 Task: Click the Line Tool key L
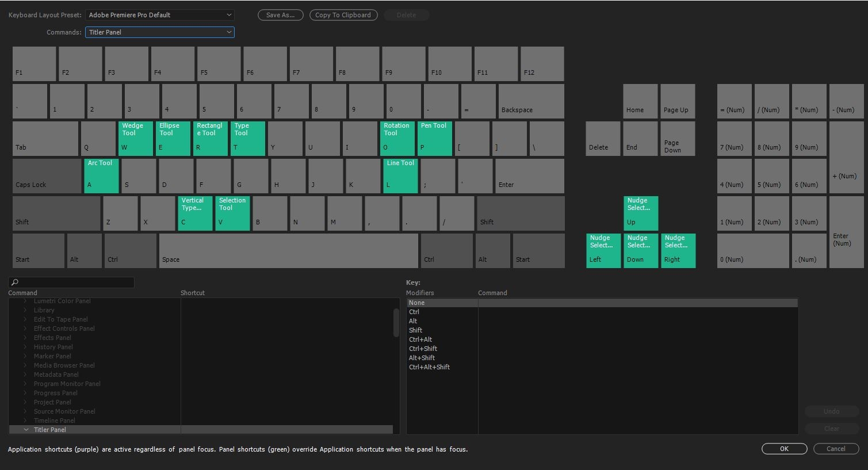point(400,175)
